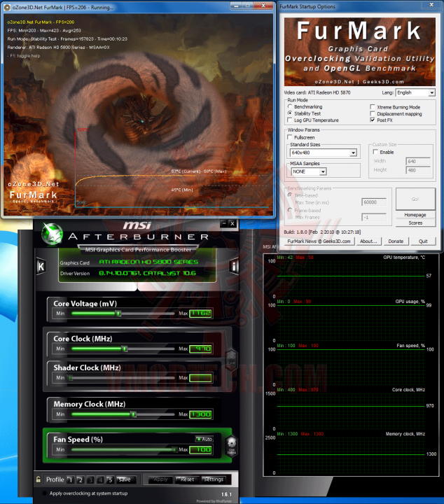Screen dimensions: 444x504
Task: Click the driver version text Catalyst 10.6
Action: pos(147,273)
